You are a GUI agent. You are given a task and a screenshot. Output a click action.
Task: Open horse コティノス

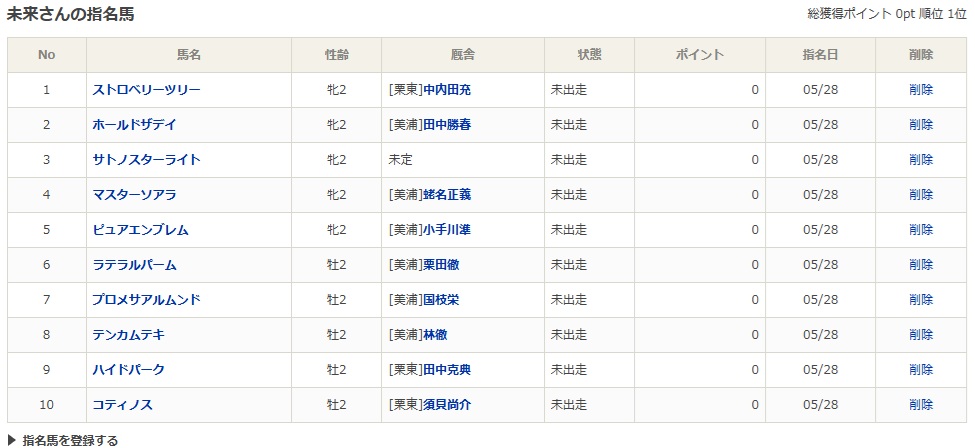pyautogui.click(x=122, y=404)
